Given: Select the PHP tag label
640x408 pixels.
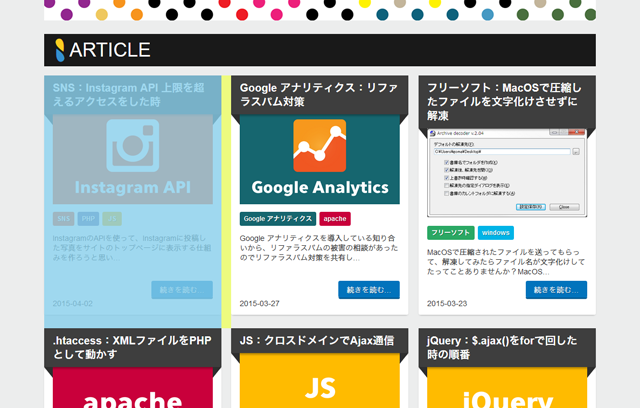Looking at the screenshot, I should [x=88, y=218].
